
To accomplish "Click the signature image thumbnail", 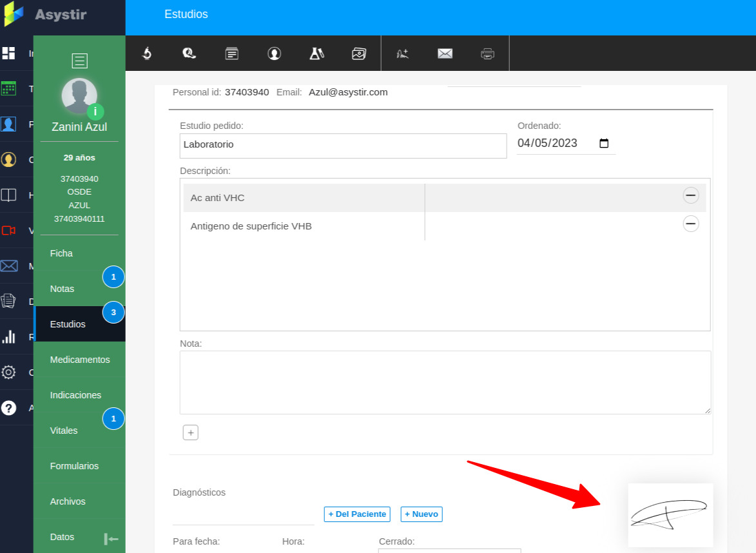I will (670, 515).
